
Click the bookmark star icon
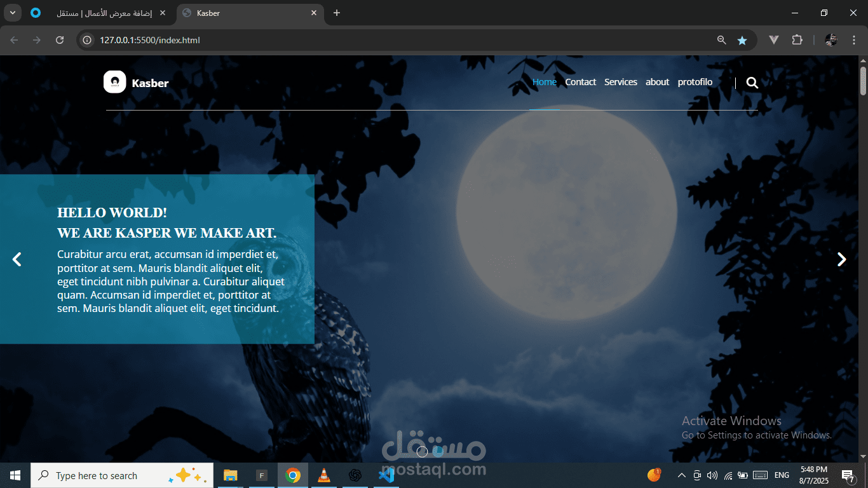click(x=742, y=40)
